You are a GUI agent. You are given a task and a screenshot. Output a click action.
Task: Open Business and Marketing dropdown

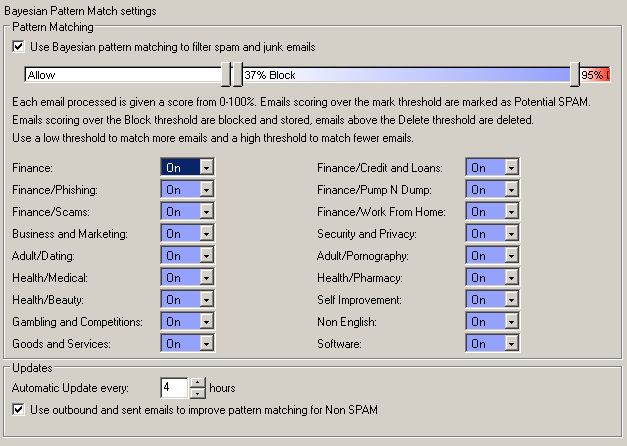pyautogui.click(x=205, y=234)
